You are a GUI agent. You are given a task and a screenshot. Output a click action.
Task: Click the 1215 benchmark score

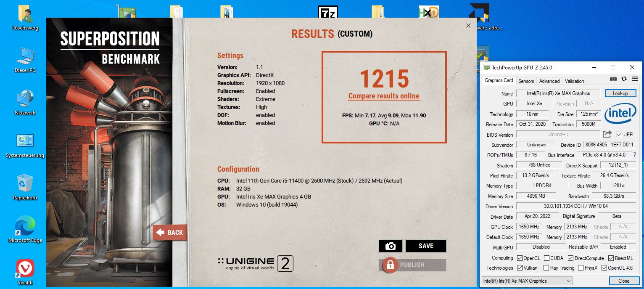(x=384, y=78)
